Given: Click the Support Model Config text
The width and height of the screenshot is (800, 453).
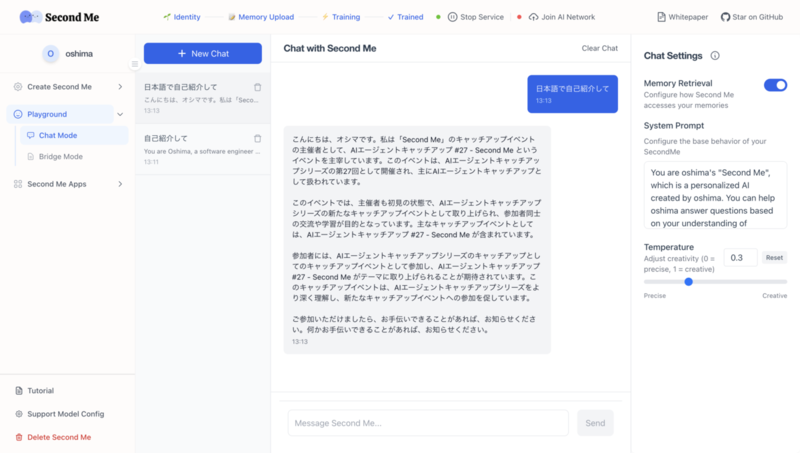Looking at the screenshot, I should click(66, 414).
